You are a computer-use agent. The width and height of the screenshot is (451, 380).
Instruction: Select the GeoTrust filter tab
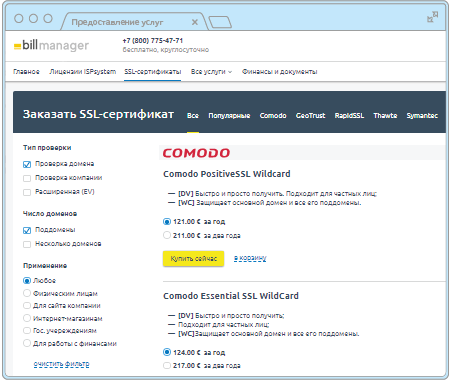tap(310, 116)
